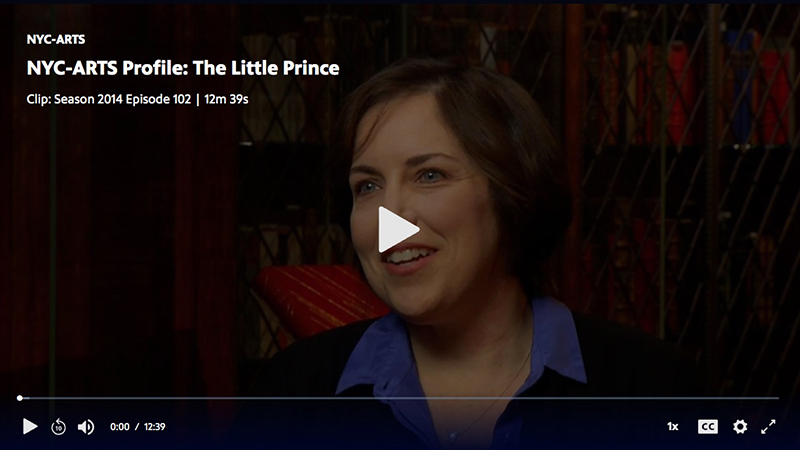Click the scrubber handle at the timeline start
Screen dimensions: 800x450
click(x=20, y=398)
